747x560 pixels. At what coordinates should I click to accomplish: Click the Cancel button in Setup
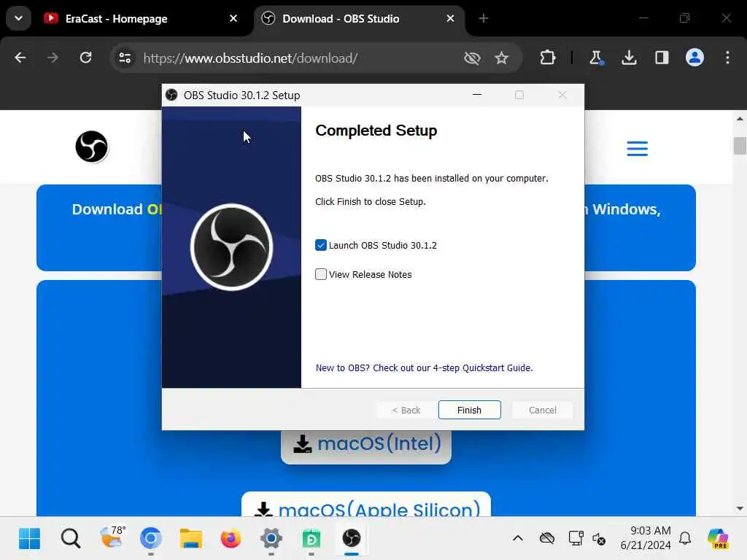coord(542,410)
